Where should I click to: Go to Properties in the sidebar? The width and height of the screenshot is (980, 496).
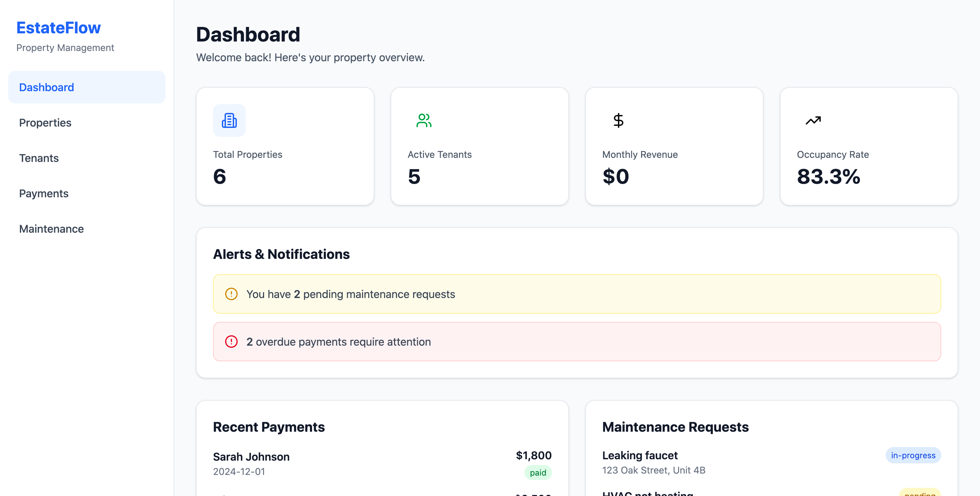45,122
